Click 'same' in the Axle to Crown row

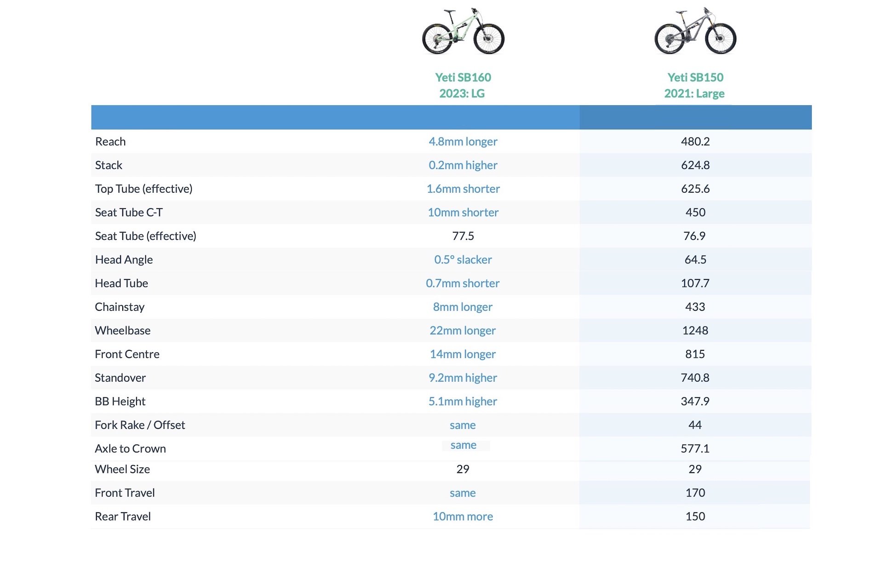(464, 445)
